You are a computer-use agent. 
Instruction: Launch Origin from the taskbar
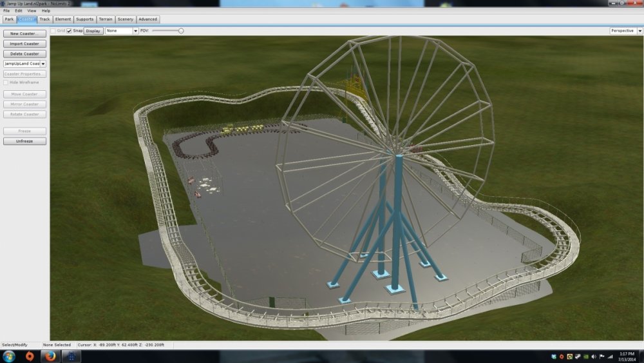coord(30,357)
